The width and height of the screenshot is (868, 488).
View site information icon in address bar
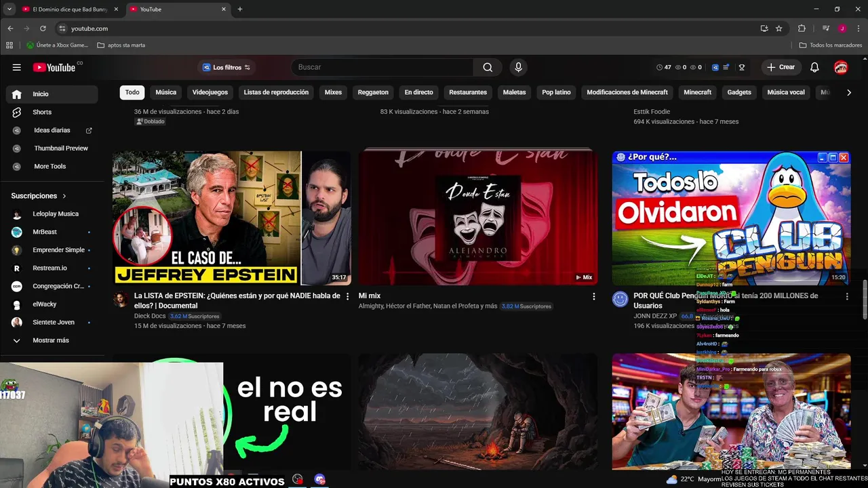click(62, 28)
